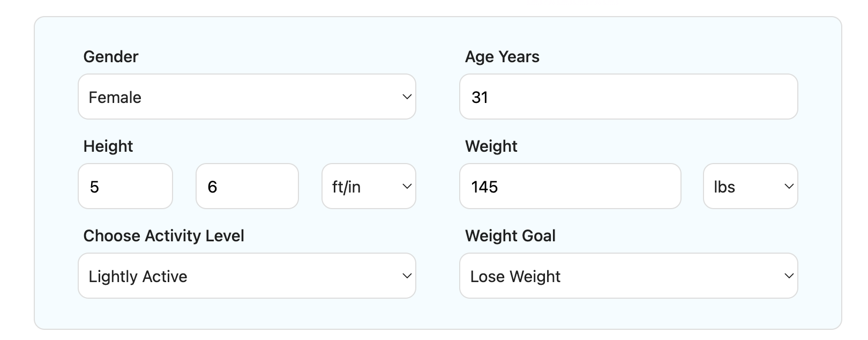Open the Gender dropdown
This screenshot has height=340, width=868.
(x=246, y=97)
